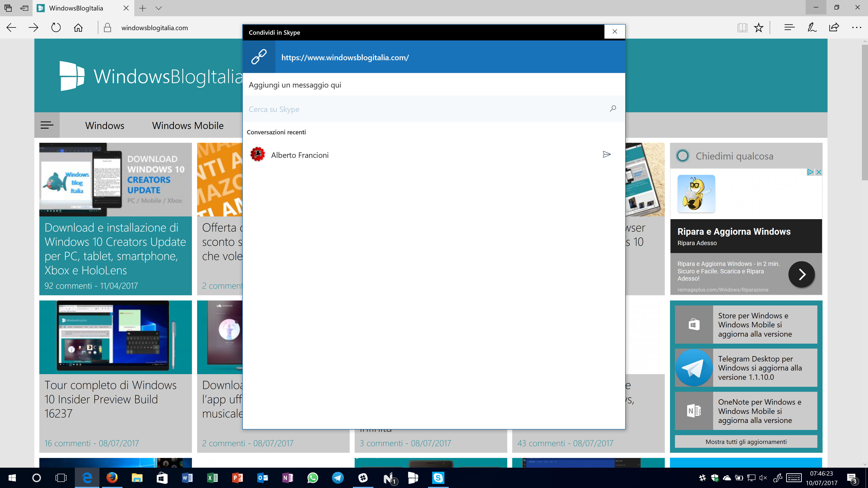Open Tour completo di Windows 10 Build 16237 article
The height and width of the screenshot is (488, 868).
pos(110,399)
